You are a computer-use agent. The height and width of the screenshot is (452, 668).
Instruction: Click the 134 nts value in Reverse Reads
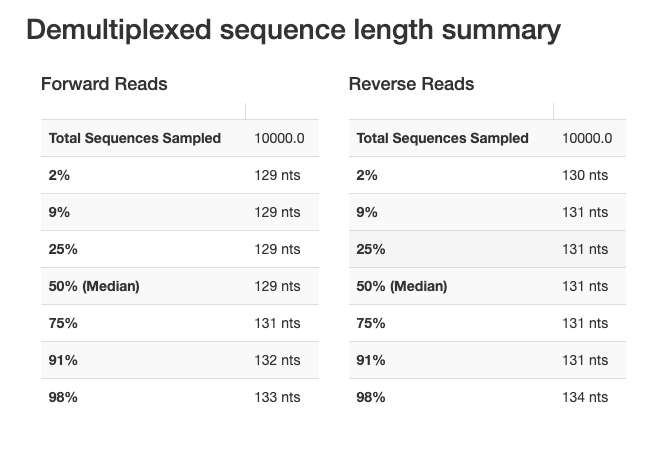585,397
